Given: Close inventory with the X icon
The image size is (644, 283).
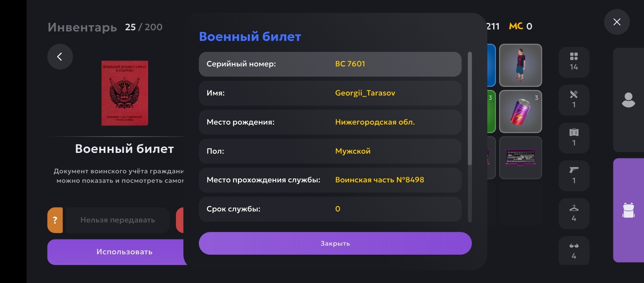Looking at the screenshot, I should click(x=617, y=22).
